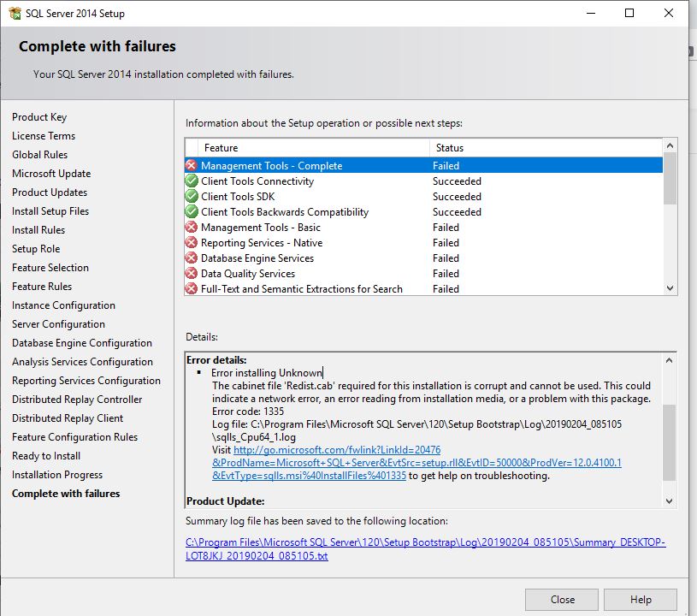This screenshot has height=616, width=697.
Task: Click the Distributed Replay Controller step
Action: pos(77,400)
